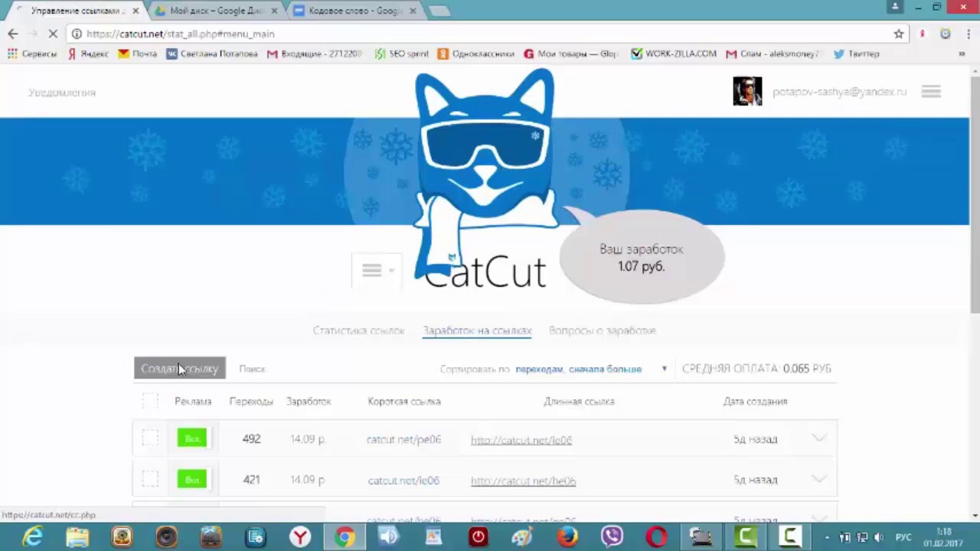The height and width of the screenshot is (551, 980).
Task: Open short link catcut.net/ie06
Action: pyautogui.click(x=403, y=481)
